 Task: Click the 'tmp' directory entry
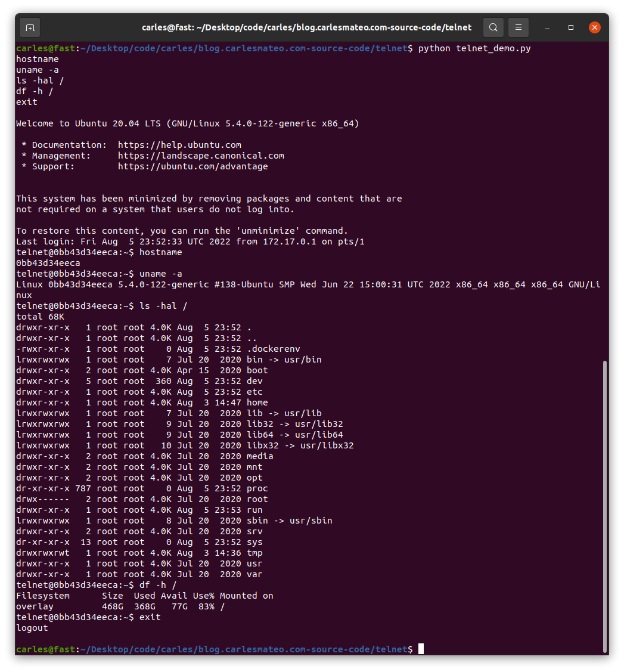(x=254, y=553)
